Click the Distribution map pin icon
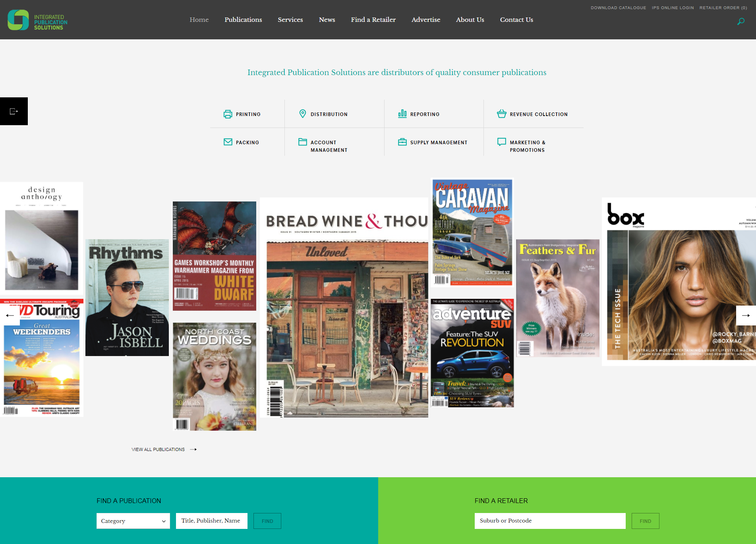The image size is (756, 544). click(303, 114)
